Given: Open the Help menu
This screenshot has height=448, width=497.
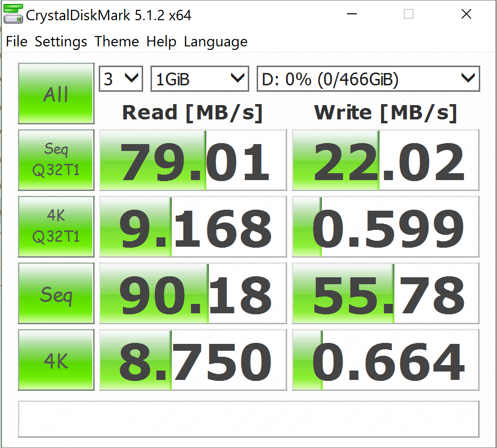Looking at the screenshot, I should pyautogui.click(x=161, y=42).
